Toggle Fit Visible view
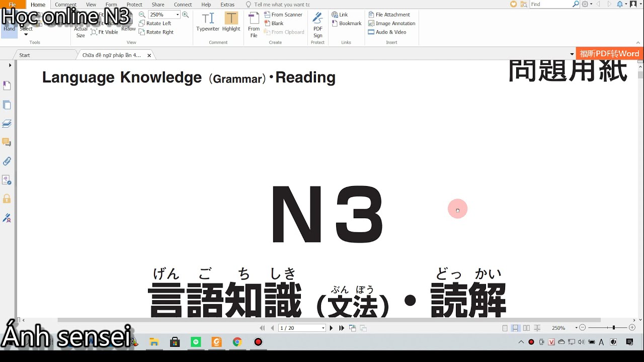The image size is (644, 362). pos(105,32)
